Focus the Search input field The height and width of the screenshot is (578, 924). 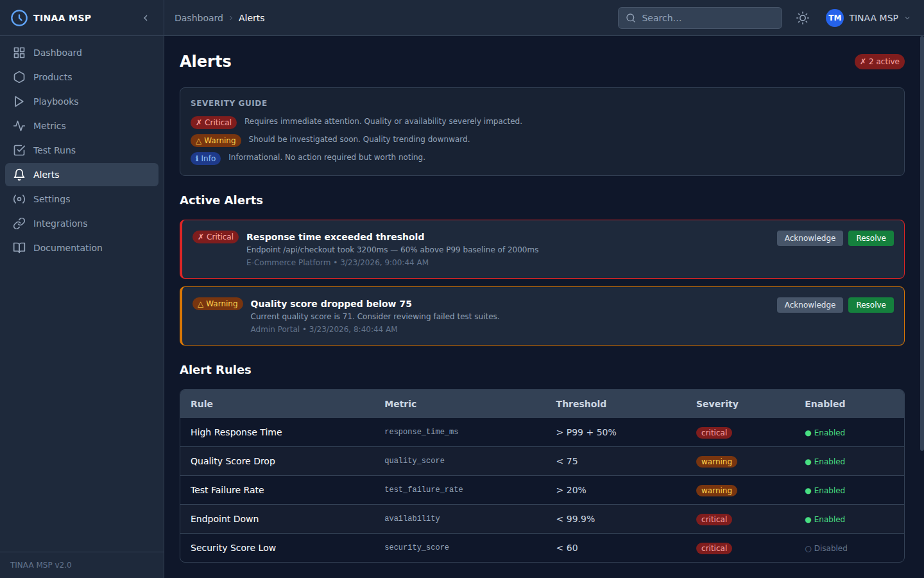(699, 18)
